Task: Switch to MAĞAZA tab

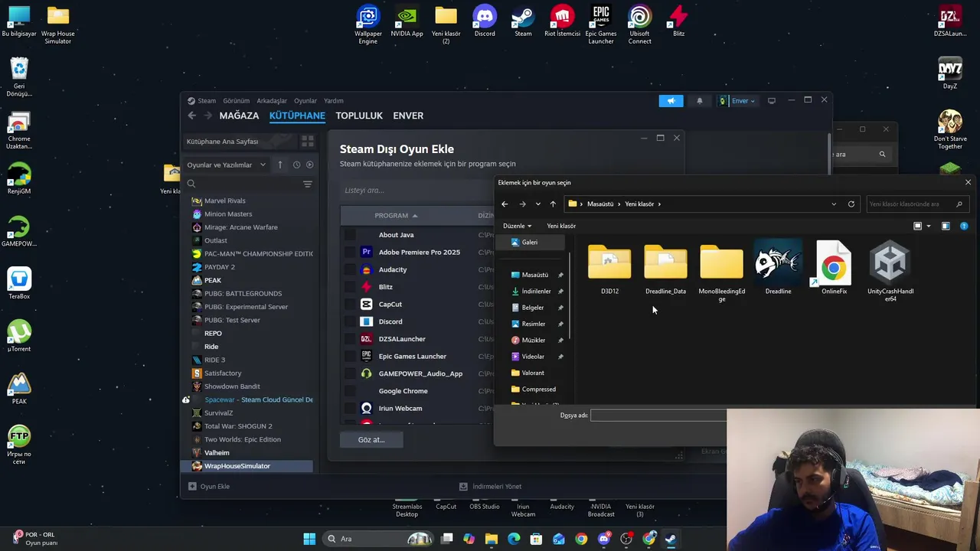Action: click(x=239, y=116)
